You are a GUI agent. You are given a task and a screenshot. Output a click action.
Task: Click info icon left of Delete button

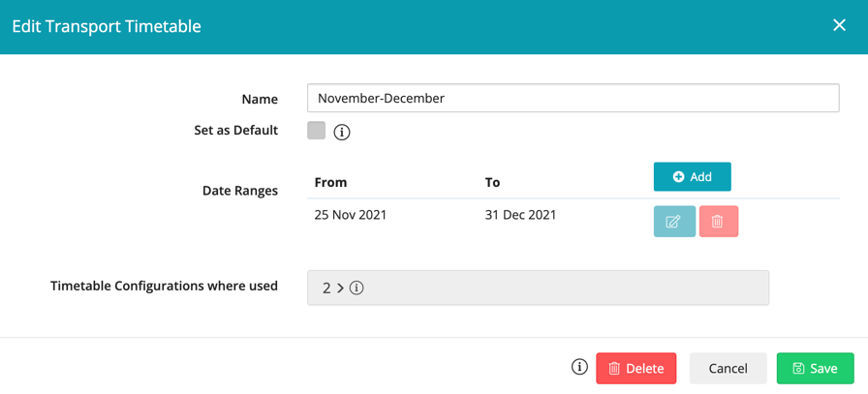point(579,367)
